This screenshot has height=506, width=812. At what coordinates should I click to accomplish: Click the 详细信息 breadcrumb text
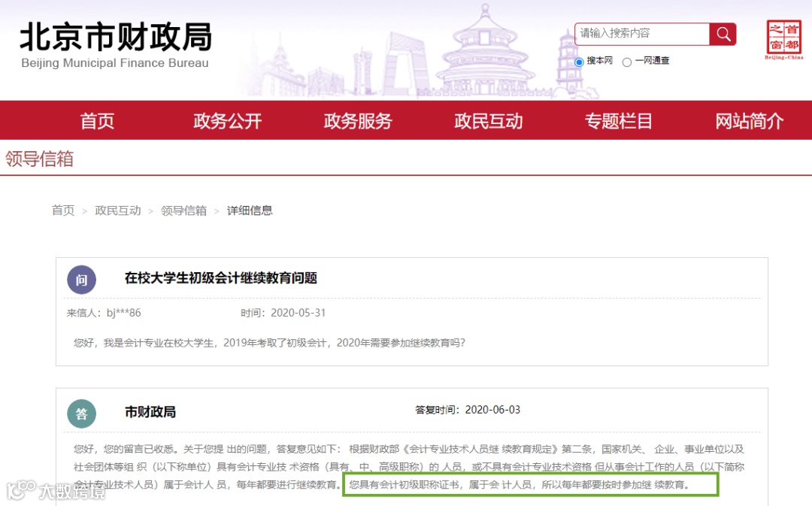pos(250,211)
